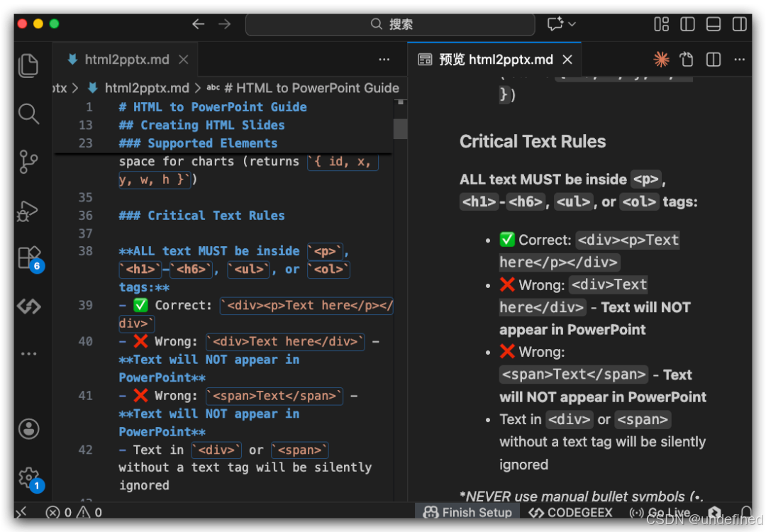The width and height of the screenshot is (766, 532).
Task: Open editor more actions ellipsis, left group
Action: pos(384,60)
